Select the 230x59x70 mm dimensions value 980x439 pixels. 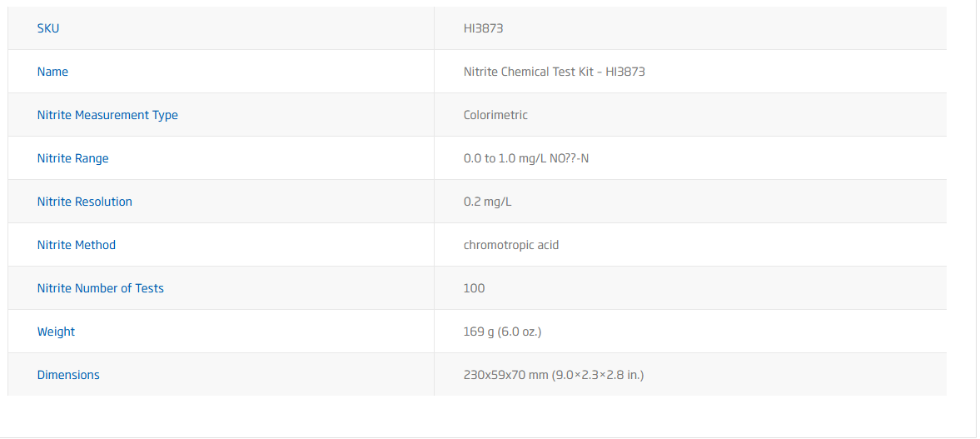[x=553, y=375]
